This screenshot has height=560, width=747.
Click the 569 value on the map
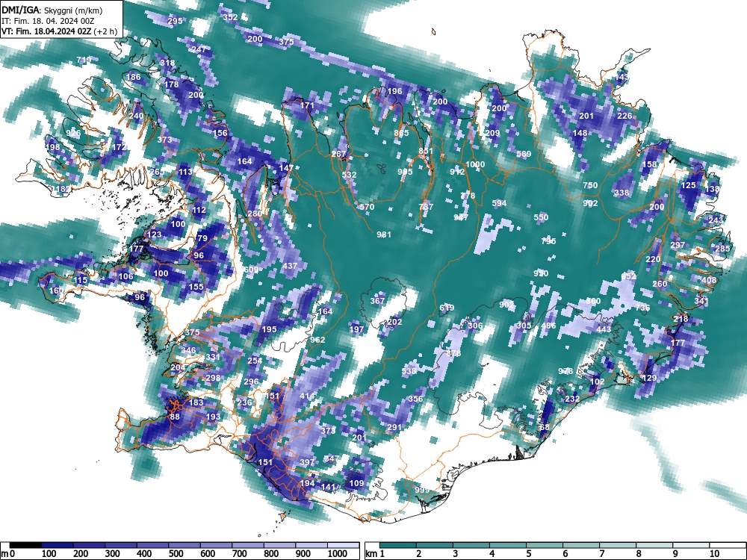524,154
